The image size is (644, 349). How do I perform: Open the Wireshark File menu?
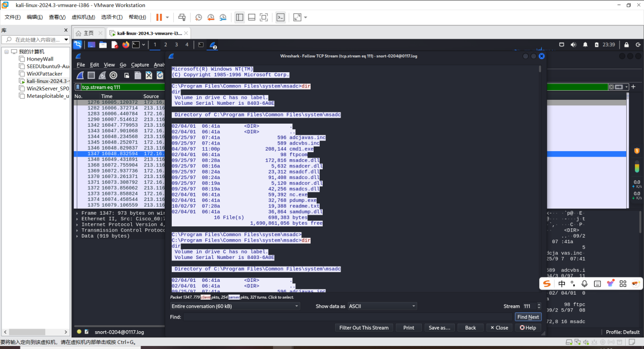coord(81,65)
